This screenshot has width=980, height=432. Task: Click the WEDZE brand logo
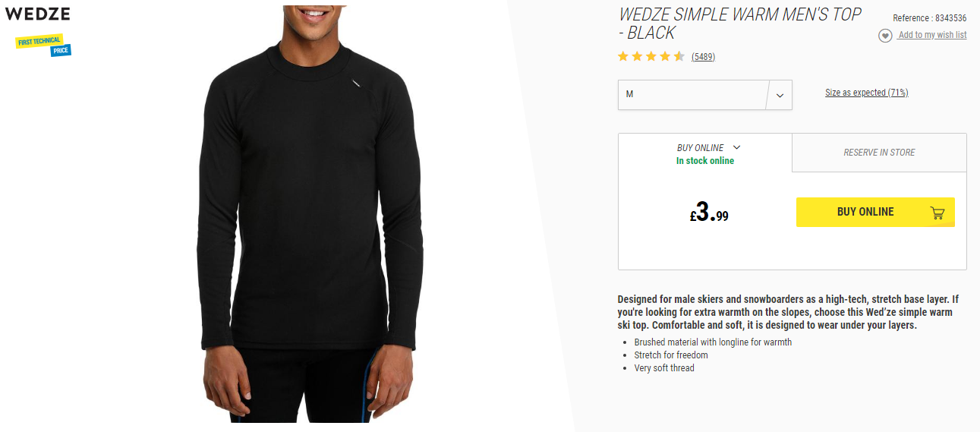coord(38,14)
